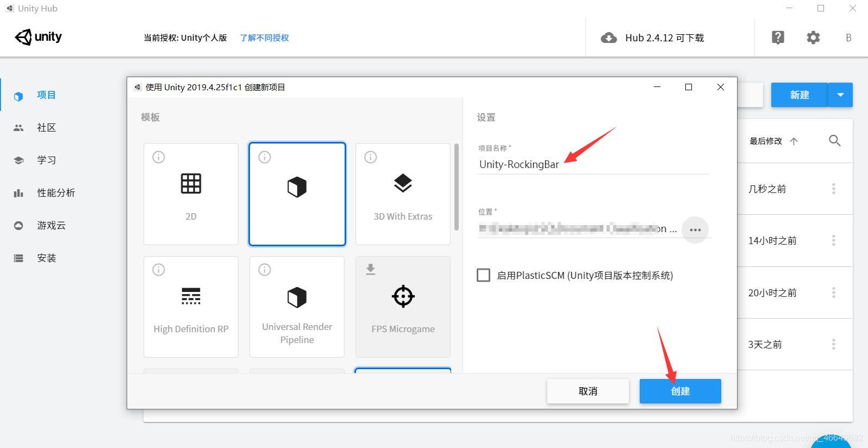Click the 创建 button

[680, 391]
